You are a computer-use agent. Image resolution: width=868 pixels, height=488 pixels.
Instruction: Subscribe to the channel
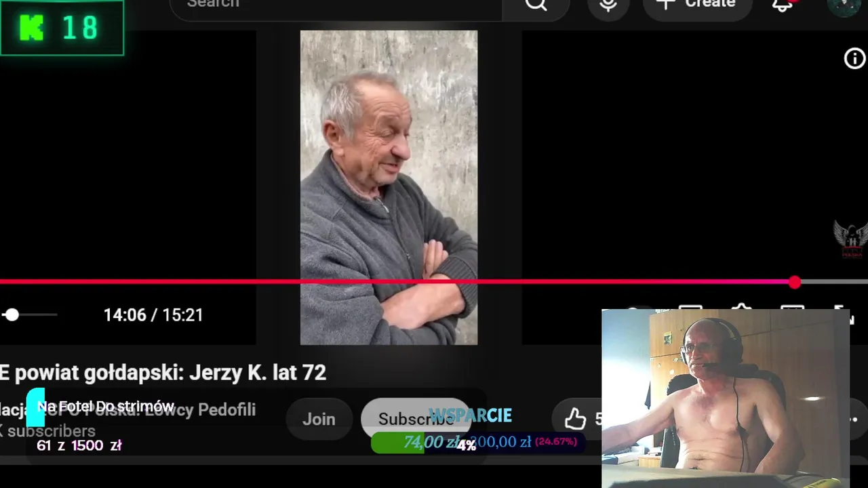tap(416, 419)
